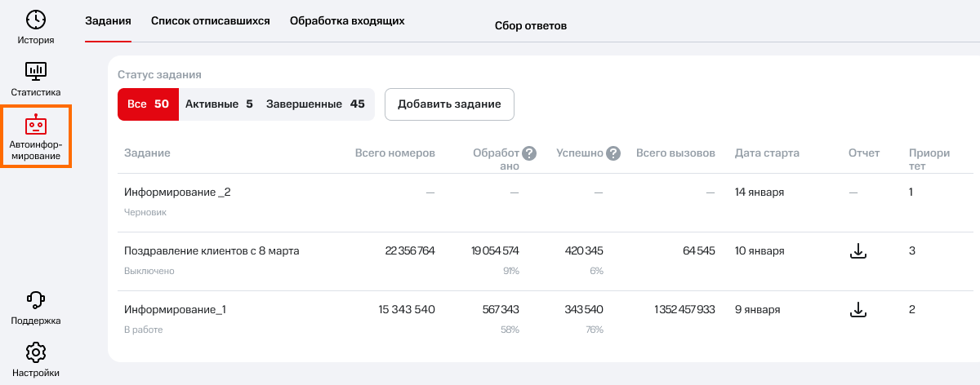
Task: Open Настройки gear icon
Action: [x=36, y=352]
